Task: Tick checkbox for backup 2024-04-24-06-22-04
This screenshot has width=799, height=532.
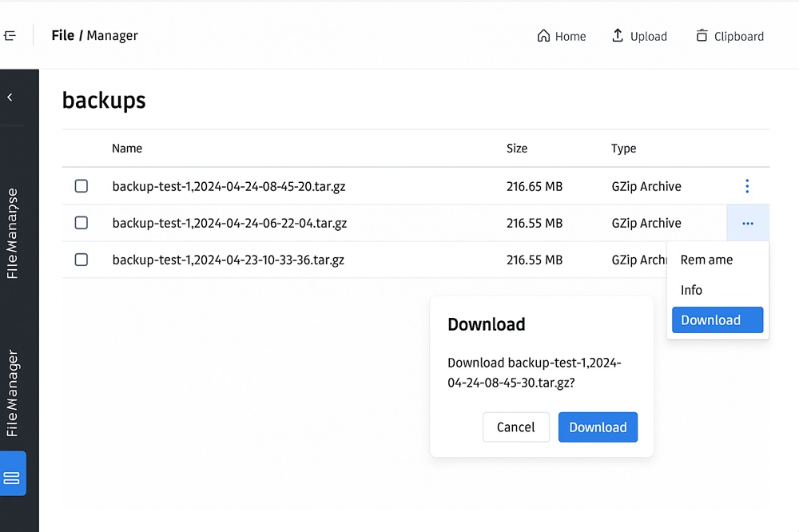Action: 81,223
